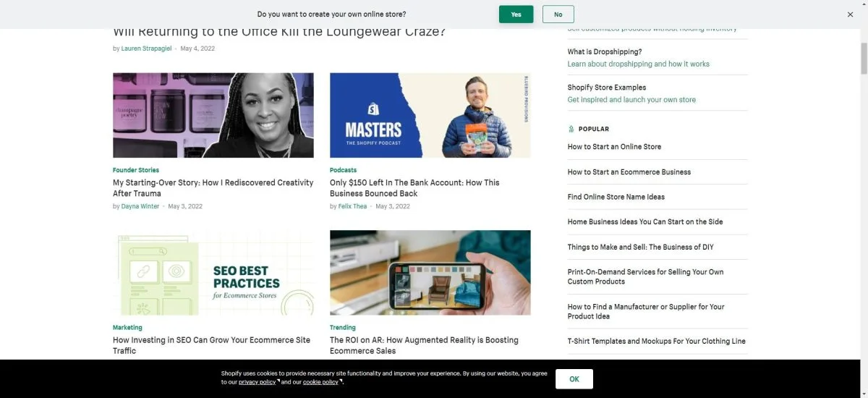The image size is (868, 398).
Task: Open the Founder Stories category
Action: pos(136,170)
